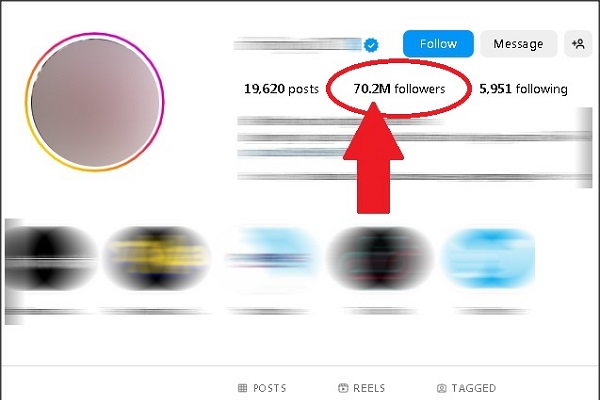Click the grid icon beside POSTS

click(x=242, y=388)
